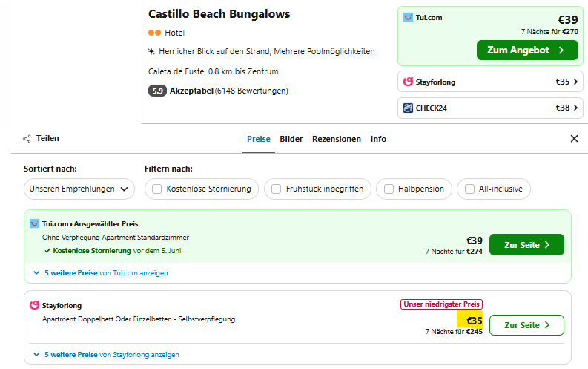588x369 pixels.
Task: Click the Tui.com logo in Ausgewählter Preis card
Action: click(35, 223)
